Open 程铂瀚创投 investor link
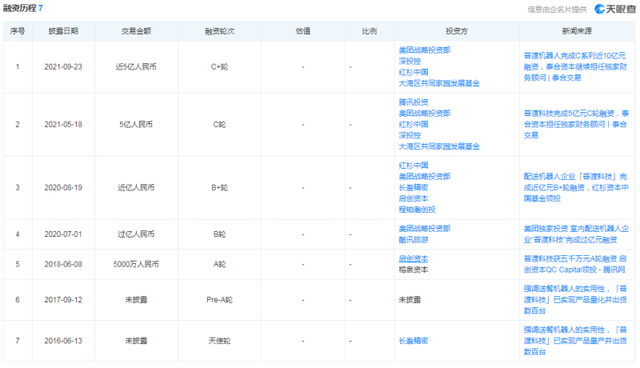Image resolution: width=640 pixels, height=368 pixels. (x=417, y=210)
